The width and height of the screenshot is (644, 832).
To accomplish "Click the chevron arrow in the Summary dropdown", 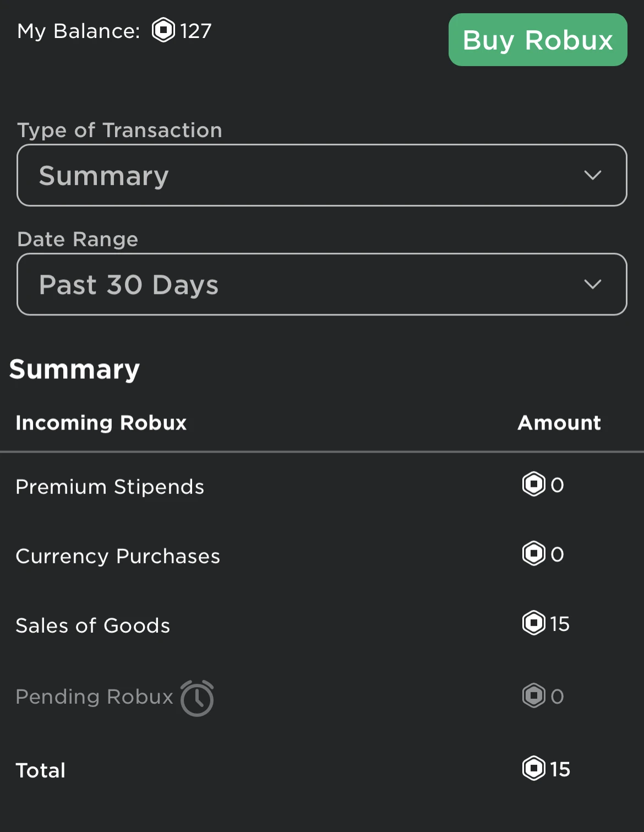I will 592,175.
